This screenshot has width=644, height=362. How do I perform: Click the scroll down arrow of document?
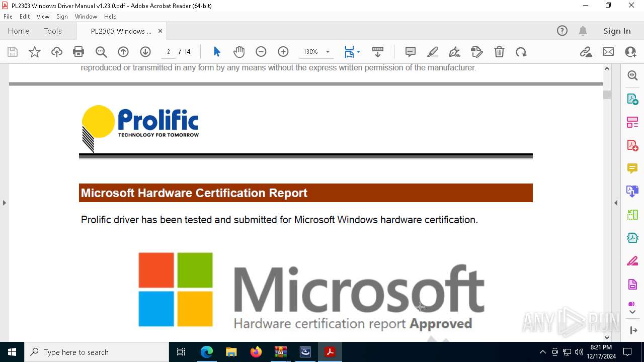pyautogui.click(x=607, y=338)
